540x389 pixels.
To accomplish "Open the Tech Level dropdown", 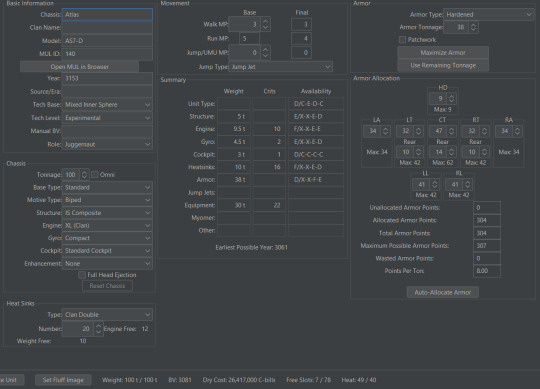I will [x=107, y=118].
